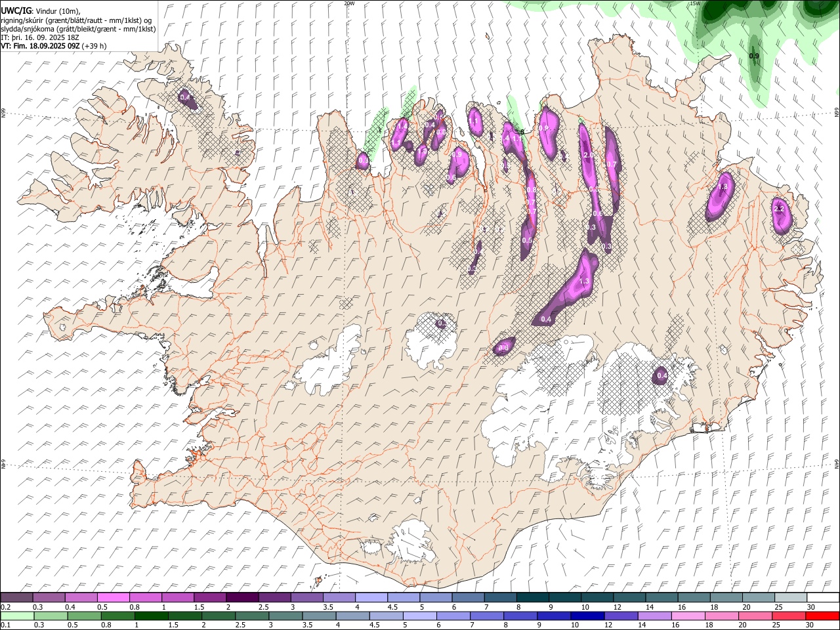Image resolution: width=840 pixels, height=630 pixels.
Task: Select the teal swatch above upper-scale label 14
Action: click(662, 597)
